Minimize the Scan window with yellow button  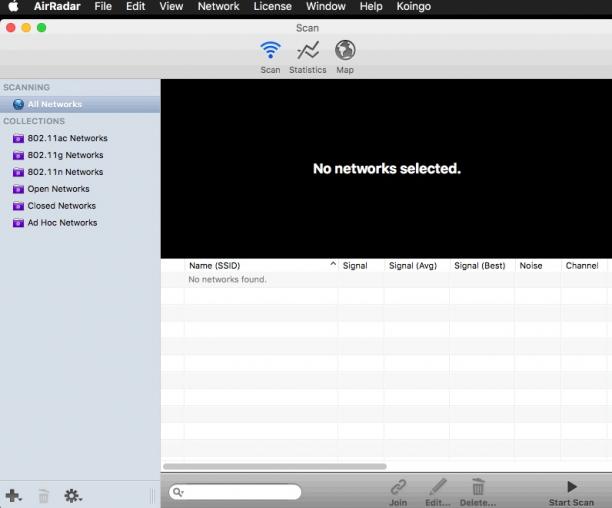[26, 28]
